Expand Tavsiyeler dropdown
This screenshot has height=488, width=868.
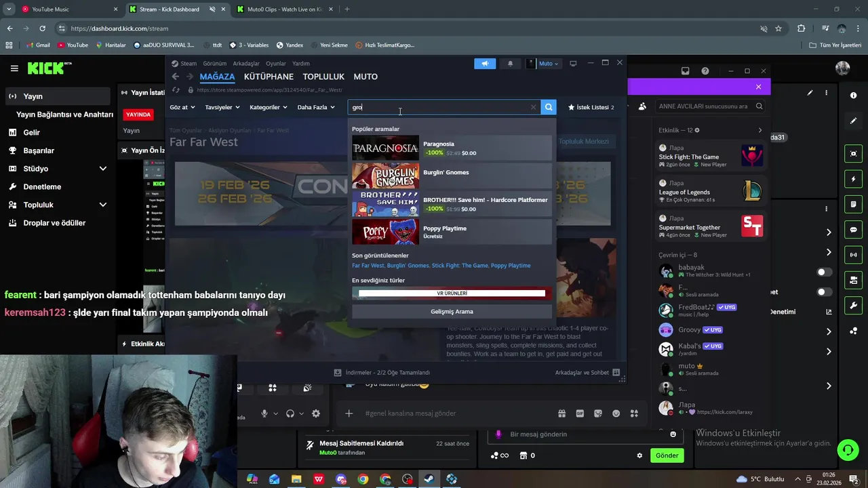pos(222,107)
